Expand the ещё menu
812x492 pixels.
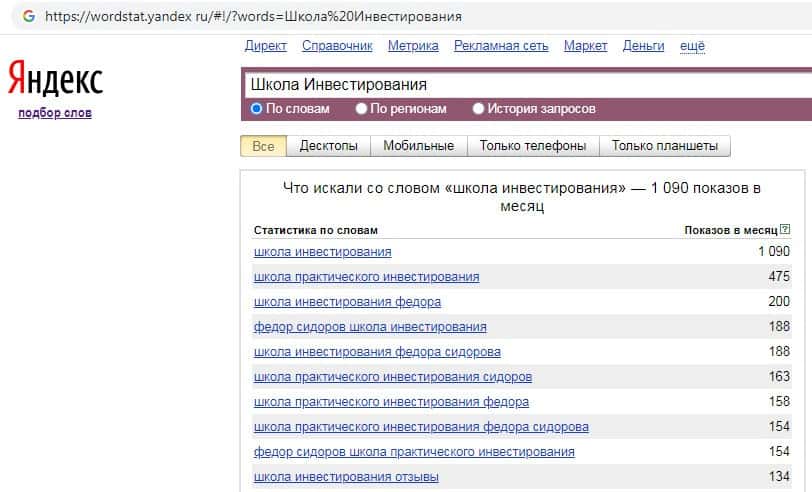coord(692,46)
